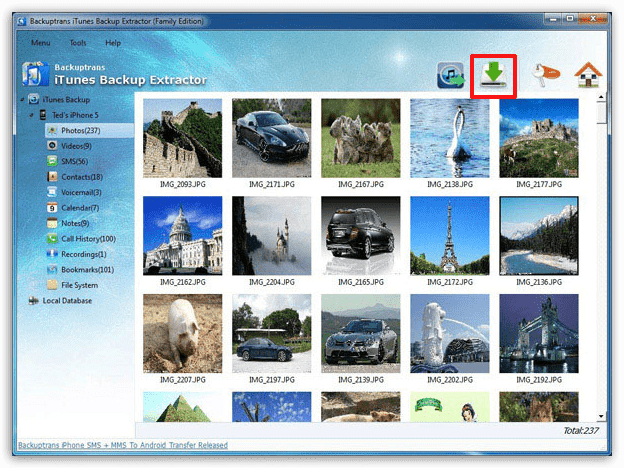Select the black sports car IMG_2171.JPG
624x468 pixels.
[272, 138]
